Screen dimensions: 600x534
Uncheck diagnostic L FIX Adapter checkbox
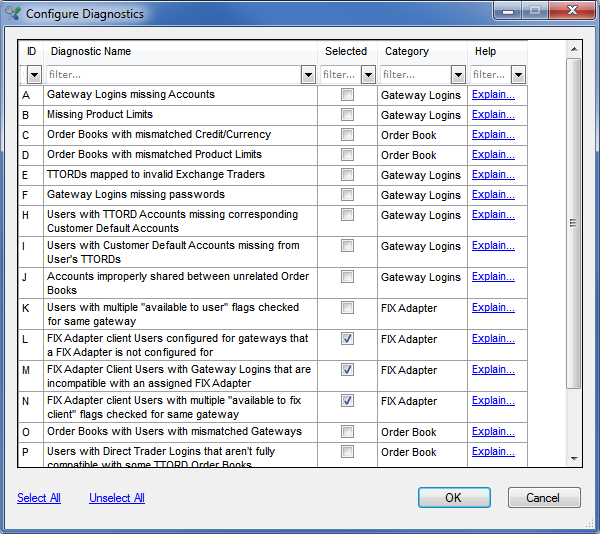point(347,339)
